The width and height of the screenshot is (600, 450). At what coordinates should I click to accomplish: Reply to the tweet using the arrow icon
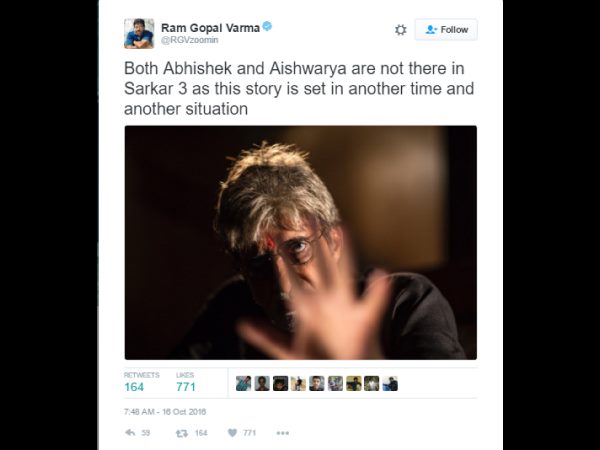[x=130, y=433]
